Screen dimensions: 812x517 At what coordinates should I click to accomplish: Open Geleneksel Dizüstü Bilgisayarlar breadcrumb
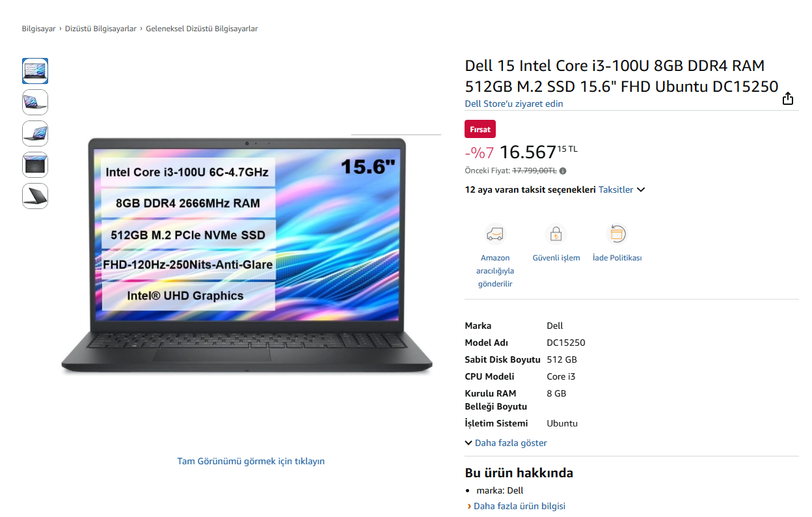point(202,29)
